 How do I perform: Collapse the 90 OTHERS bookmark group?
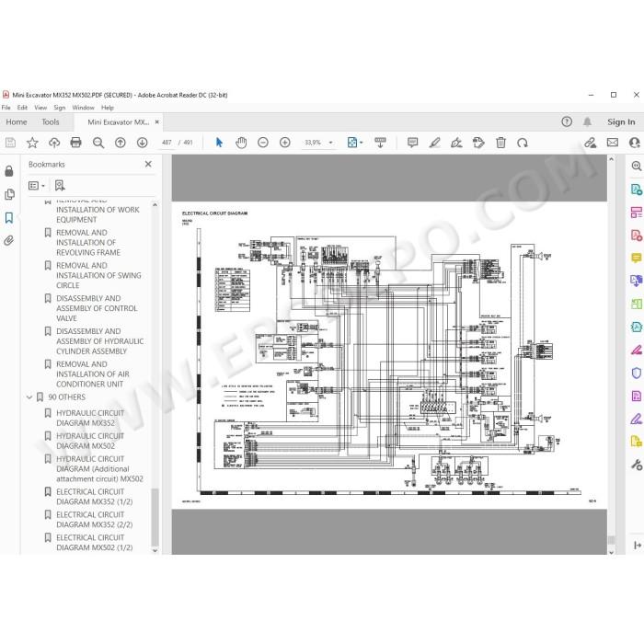tap(29, 397)
